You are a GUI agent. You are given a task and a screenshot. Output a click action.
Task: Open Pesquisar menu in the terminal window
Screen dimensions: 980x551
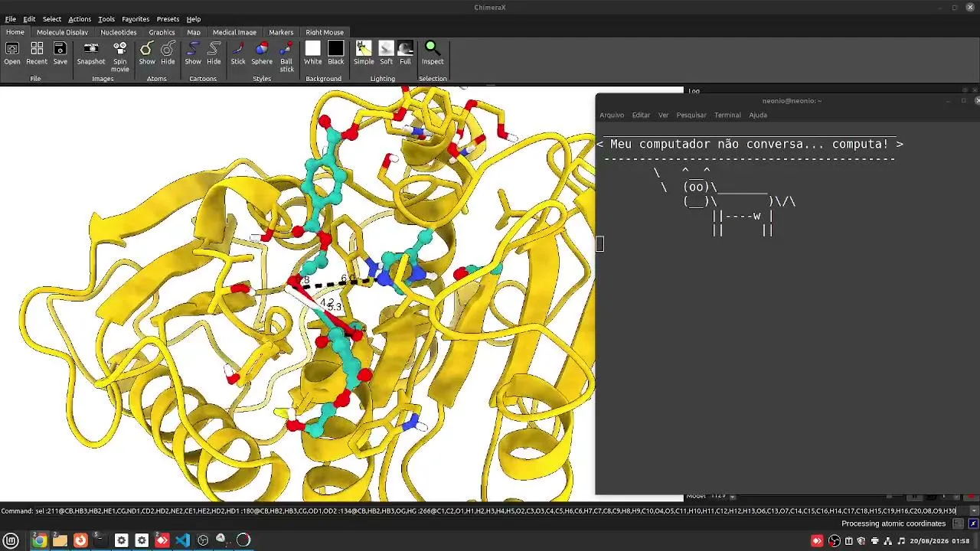(691, 115)
